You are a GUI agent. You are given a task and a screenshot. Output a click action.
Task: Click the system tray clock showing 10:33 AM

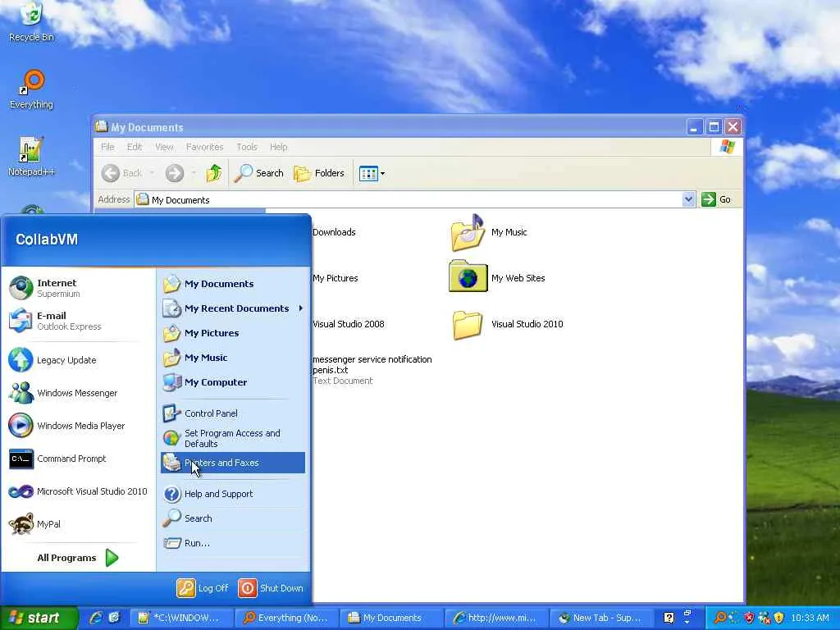[810, 619]
